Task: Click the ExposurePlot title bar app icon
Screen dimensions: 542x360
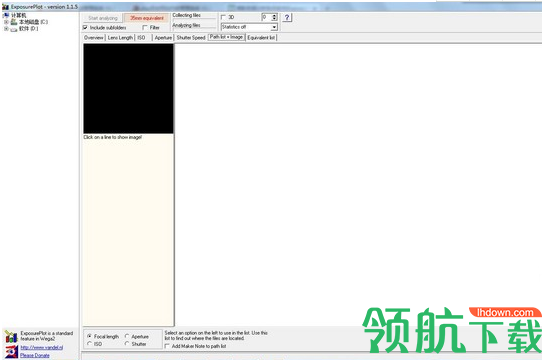Action: tap(5, 7)
